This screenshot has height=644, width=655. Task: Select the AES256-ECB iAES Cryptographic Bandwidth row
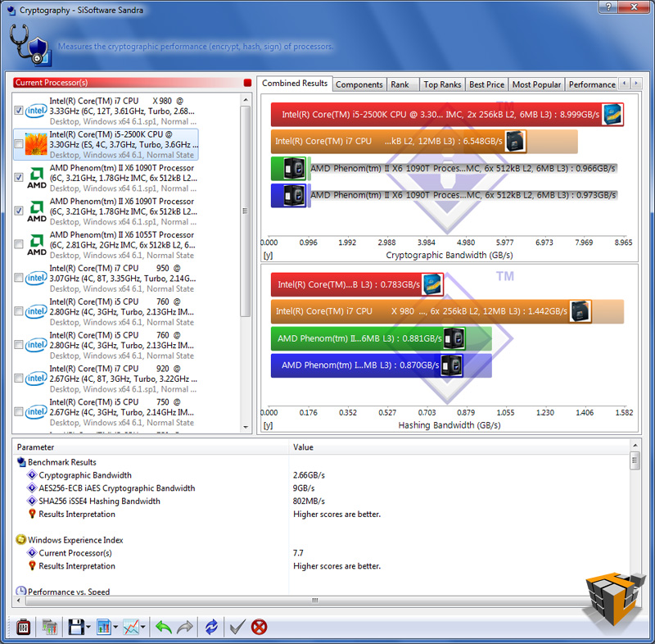[322, 488]
